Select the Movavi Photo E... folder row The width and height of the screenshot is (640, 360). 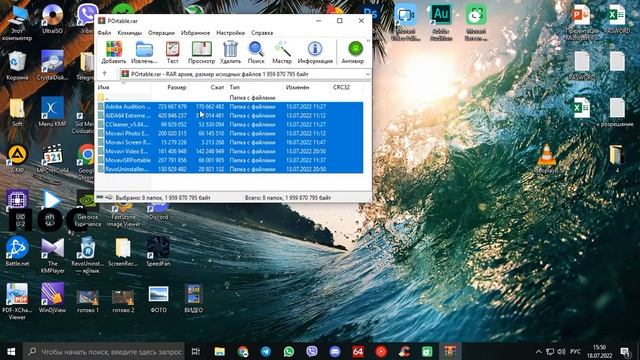pyautogui.click(x=230, y=133)
